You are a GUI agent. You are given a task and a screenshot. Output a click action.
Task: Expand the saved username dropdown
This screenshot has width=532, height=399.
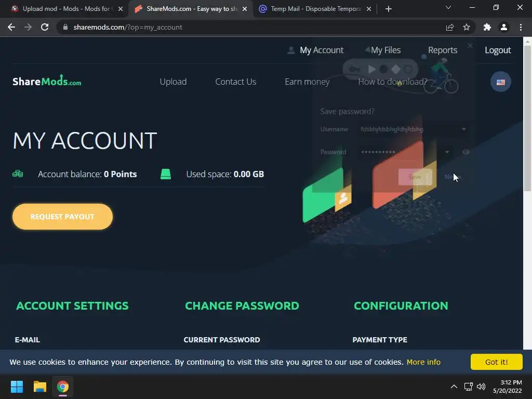coord(463,129)
